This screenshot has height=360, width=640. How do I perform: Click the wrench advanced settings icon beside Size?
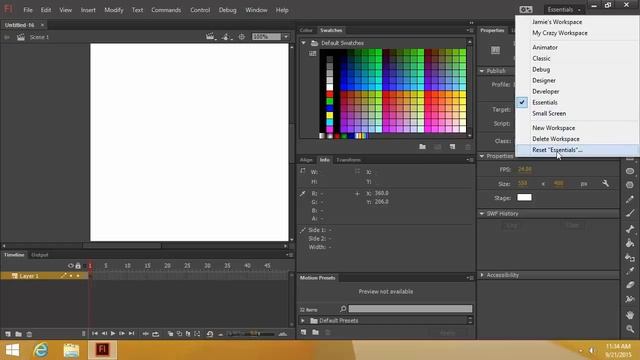(605, 184)
